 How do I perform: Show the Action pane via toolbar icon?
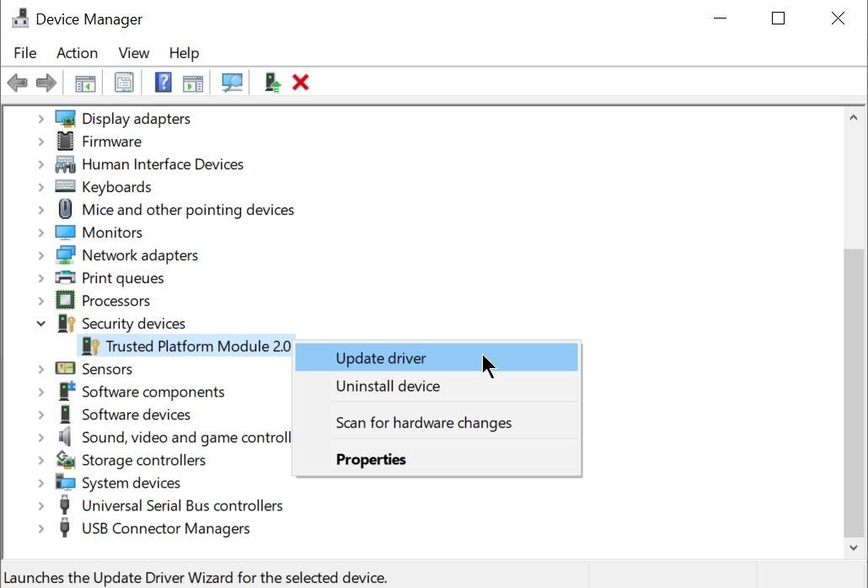click(192, 82)
